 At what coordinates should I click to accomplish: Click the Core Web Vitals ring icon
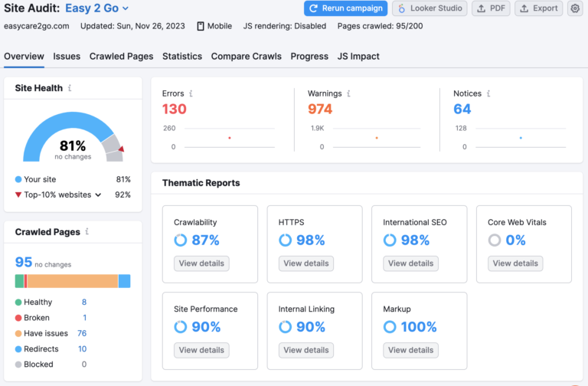tap(495, 240)
